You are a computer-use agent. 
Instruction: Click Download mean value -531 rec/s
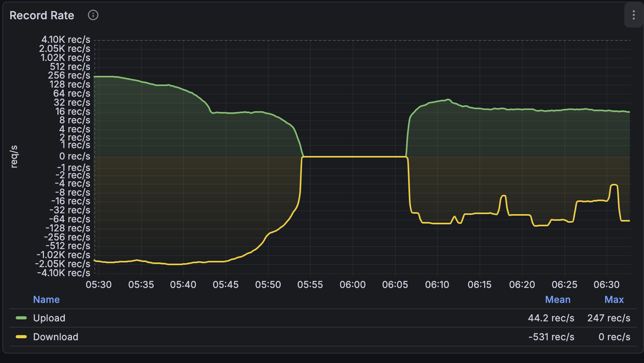(551, 337)
